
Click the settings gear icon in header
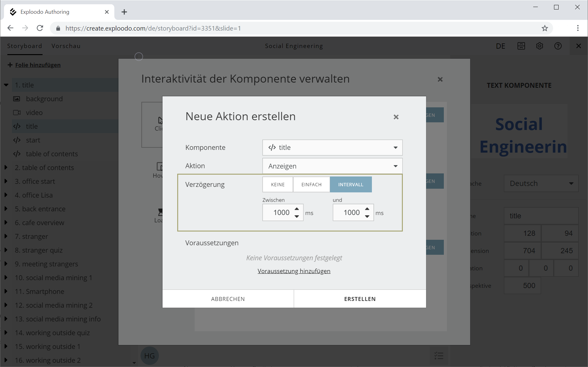[539, 46]
